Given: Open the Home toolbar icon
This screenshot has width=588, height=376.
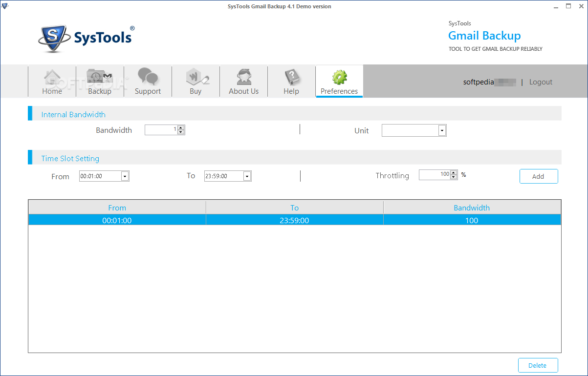Looking at the screenshot, I should [52, 82].
